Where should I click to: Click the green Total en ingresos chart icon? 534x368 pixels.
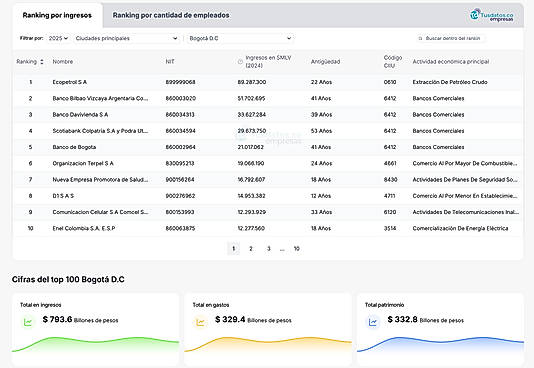coord(28,321)
